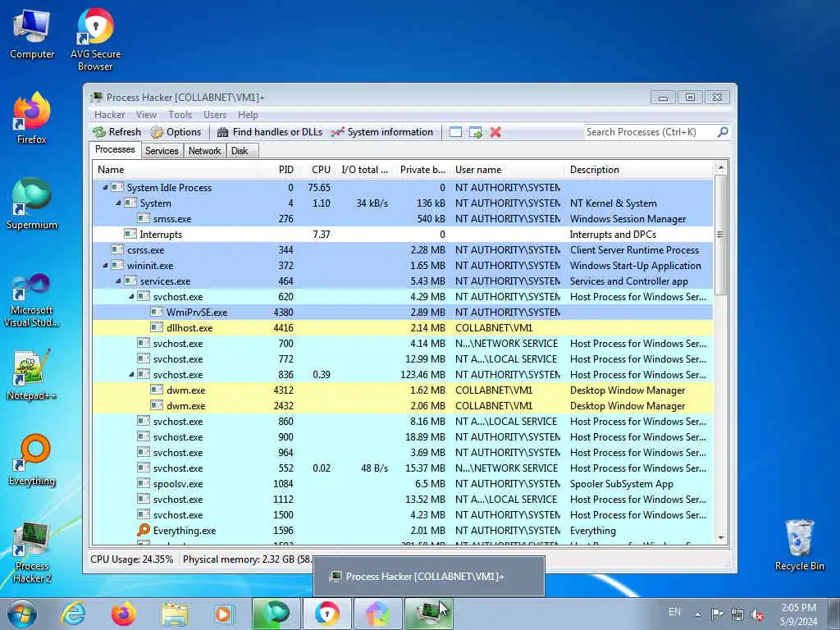Sort by the User name column header
Screen dimensions: 840x630
508,170
